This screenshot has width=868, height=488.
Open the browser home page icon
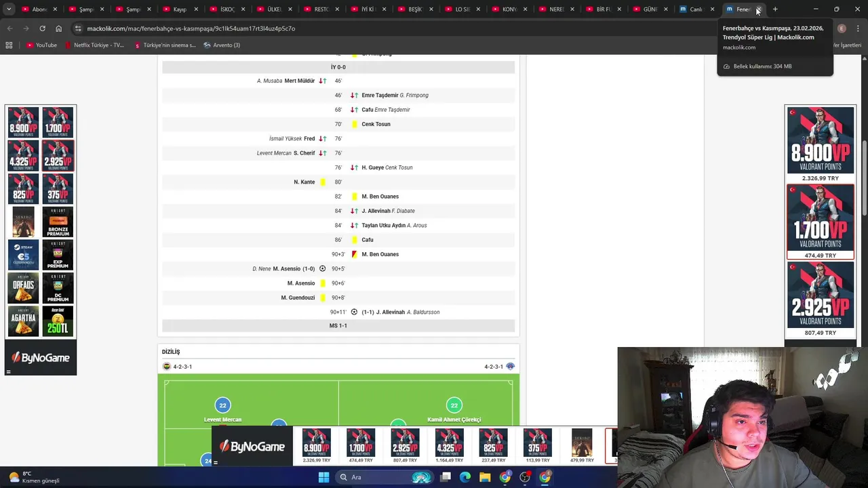(58, 28)
